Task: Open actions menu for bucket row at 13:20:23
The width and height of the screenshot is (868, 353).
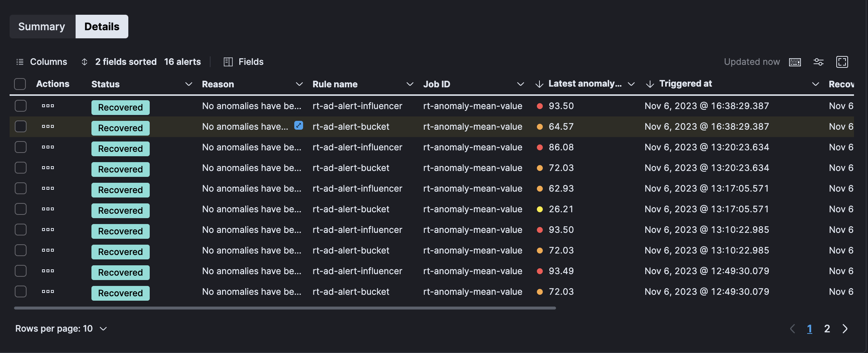Action: coord(48,168)
